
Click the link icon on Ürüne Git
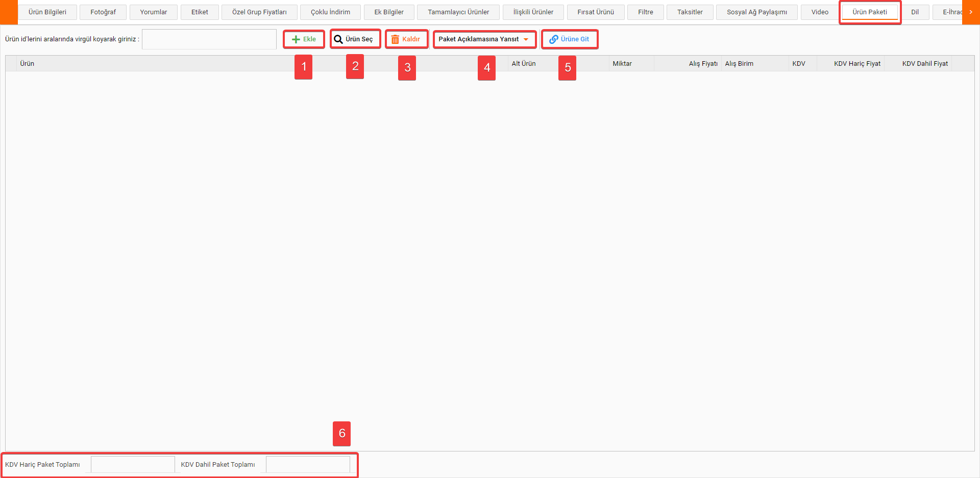pos(553,39)
